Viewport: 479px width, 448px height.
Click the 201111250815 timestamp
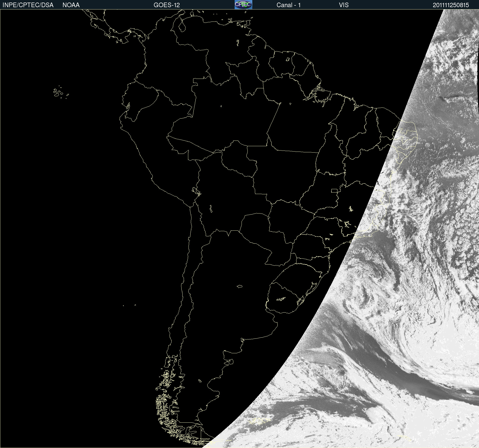(451, 5)
